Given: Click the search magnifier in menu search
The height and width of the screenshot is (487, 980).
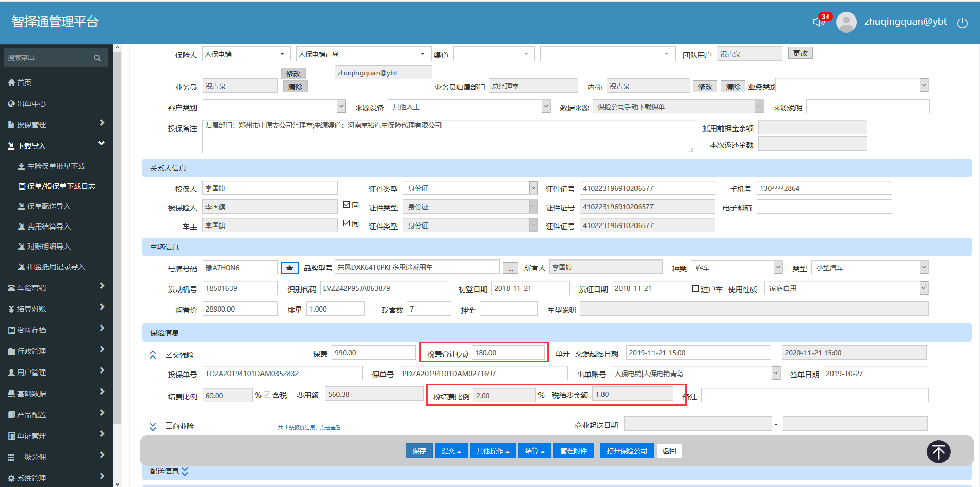Looking at the screenshot, I should (97, 58).
